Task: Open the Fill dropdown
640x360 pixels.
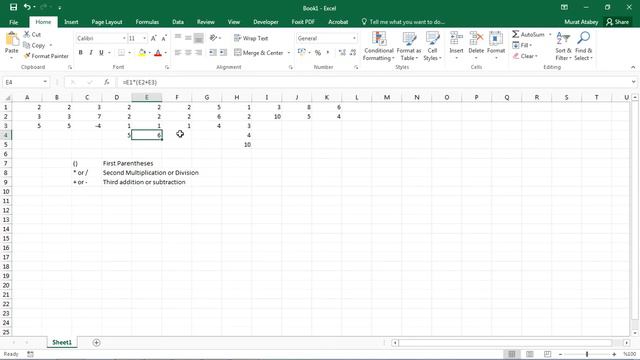Action: (x=522, y=45)
